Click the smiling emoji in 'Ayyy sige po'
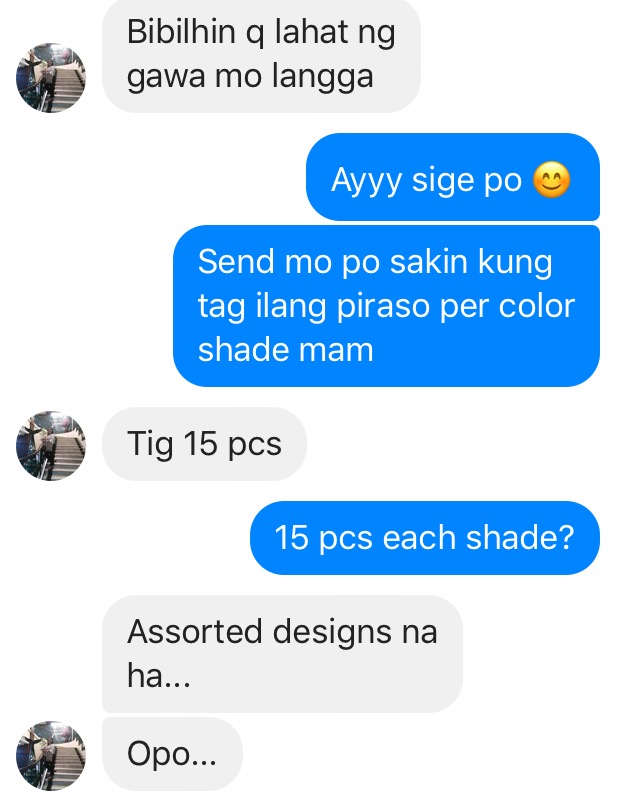The width and height of the screenshot is (640, 792). [x=552, y=180]
